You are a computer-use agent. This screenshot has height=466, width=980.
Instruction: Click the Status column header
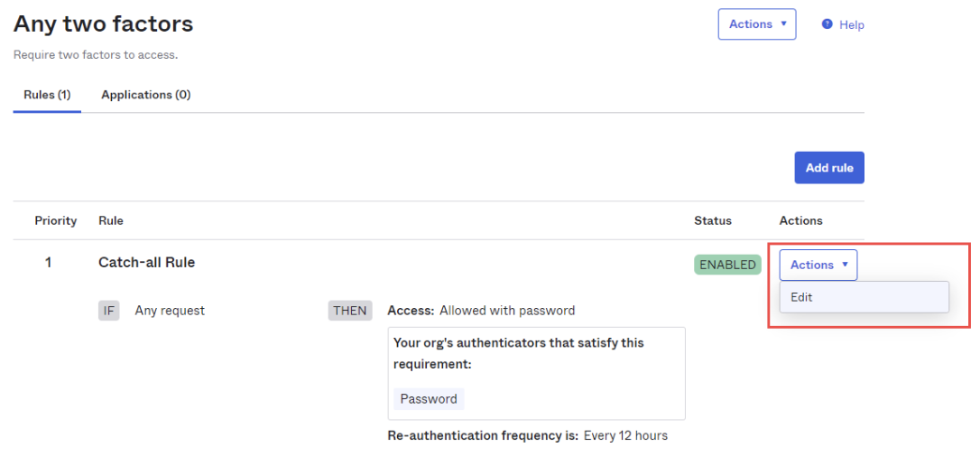712,220
